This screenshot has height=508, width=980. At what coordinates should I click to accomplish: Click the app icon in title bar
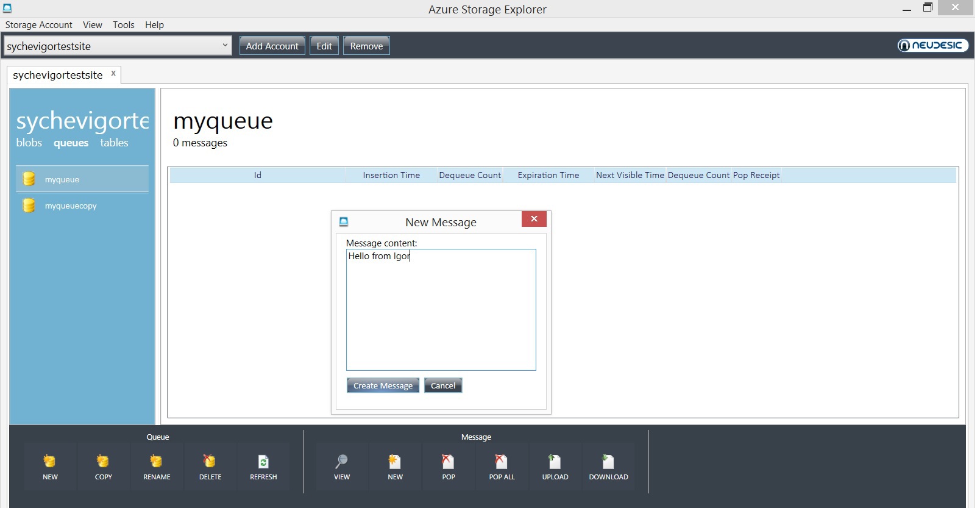coord(7,8)
